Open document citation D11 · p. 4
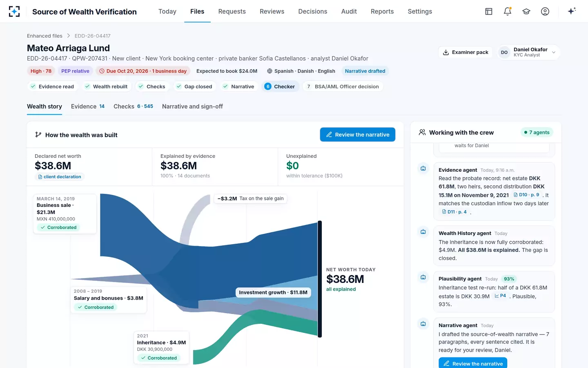The width and height of the screenshot is (588, 368). pyautogui.click(x=454, y=212)
